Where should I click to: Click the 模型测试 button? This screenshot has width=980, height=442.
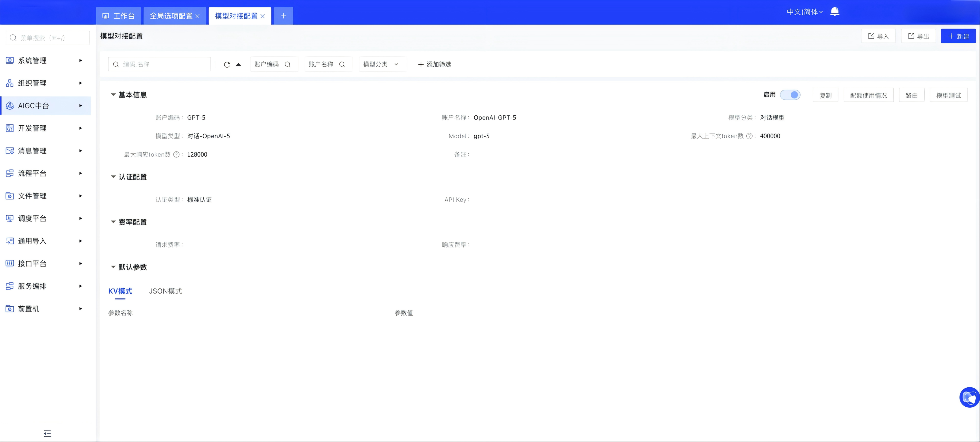pyautogui.click(x=948, y=95)
